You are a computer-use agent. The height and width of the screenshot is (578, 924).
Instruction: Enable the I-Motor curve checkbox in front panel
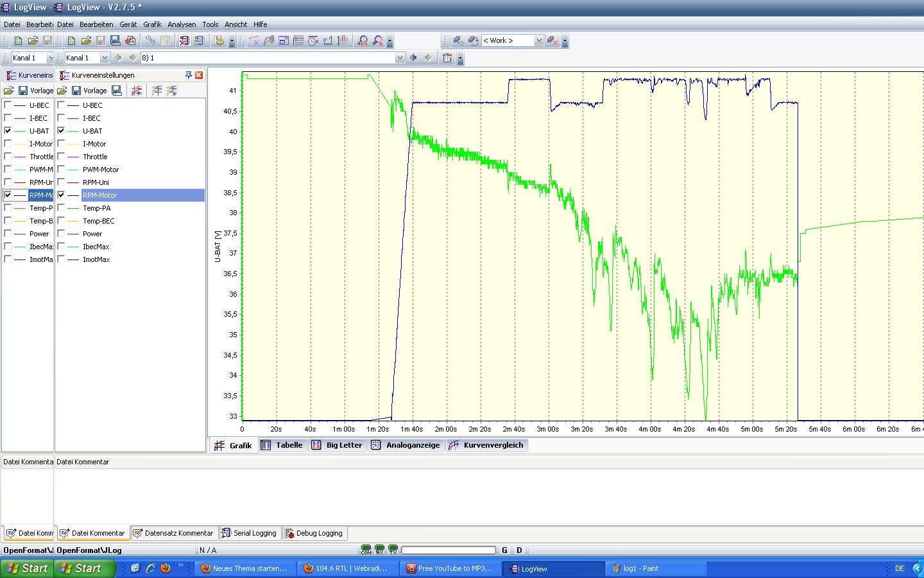pyautogui.click(x=61, y=144)
